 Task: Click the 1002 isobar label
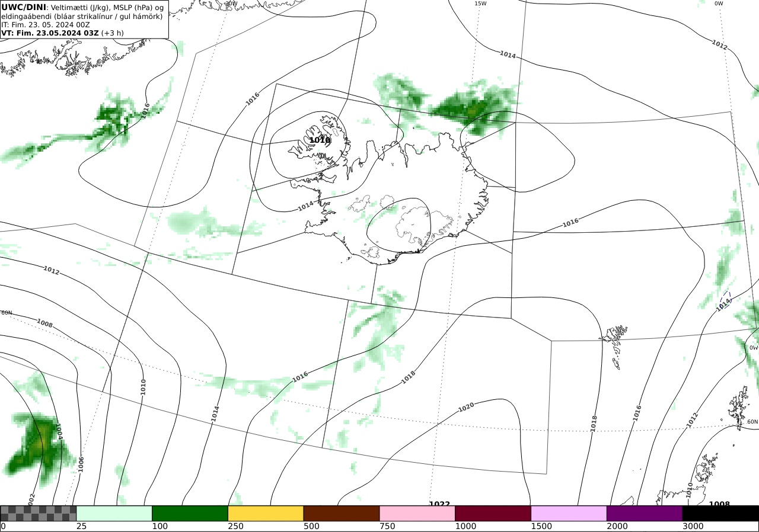(x=31, y=499)
